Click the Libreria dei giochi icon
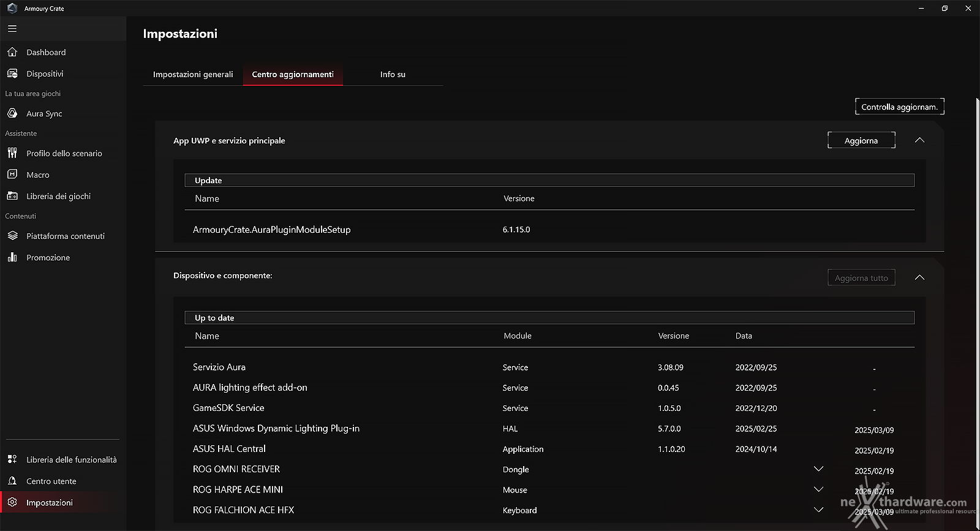Screen dimensions: 980x531 pyautogui.click(x=12, y=196)
